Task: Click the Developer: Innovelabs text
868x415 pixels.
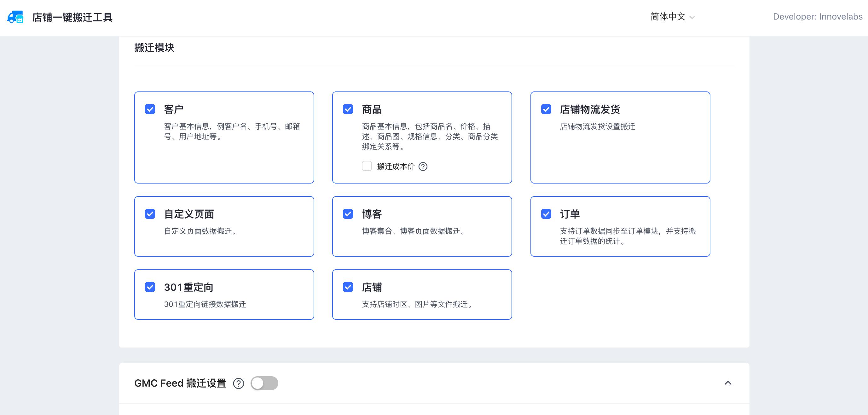Action: [818, 17]
